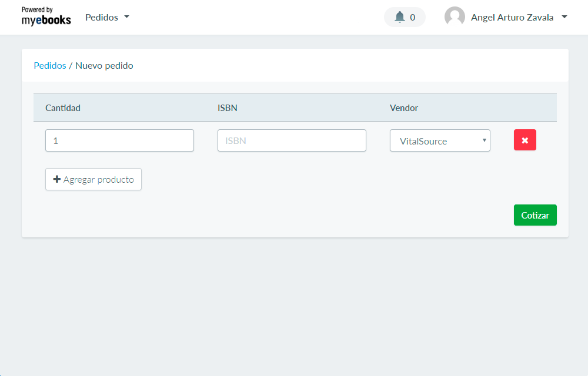The height and width of the screenshot is (376, 588).
Task: Go to Pedidos via breadcrumb link
Action: click(x=50, y=66)
